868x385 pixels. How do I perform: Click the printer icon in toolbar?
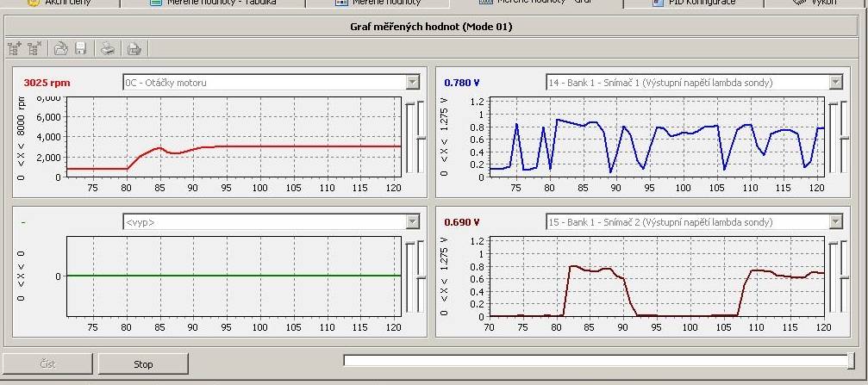[x=108, y=48]
